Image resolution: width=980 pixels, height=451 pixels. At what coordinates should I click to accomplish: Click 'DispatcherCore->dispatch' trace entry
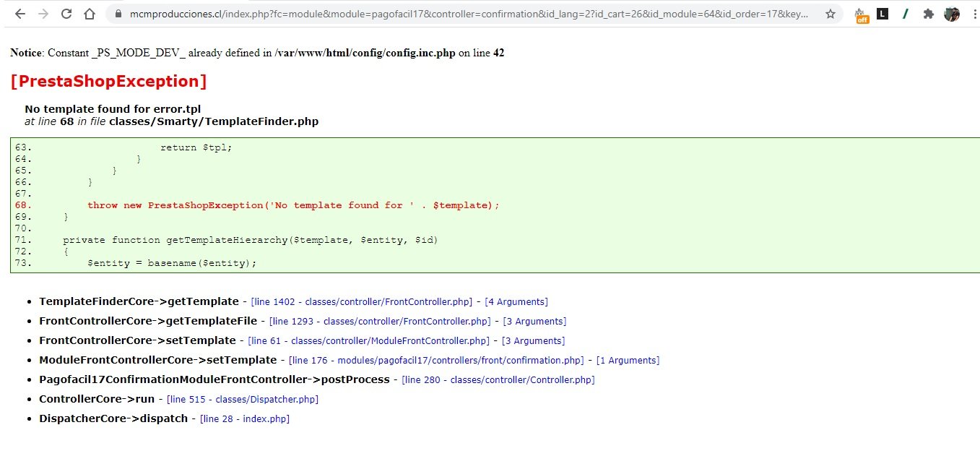[x=113, y=418]
